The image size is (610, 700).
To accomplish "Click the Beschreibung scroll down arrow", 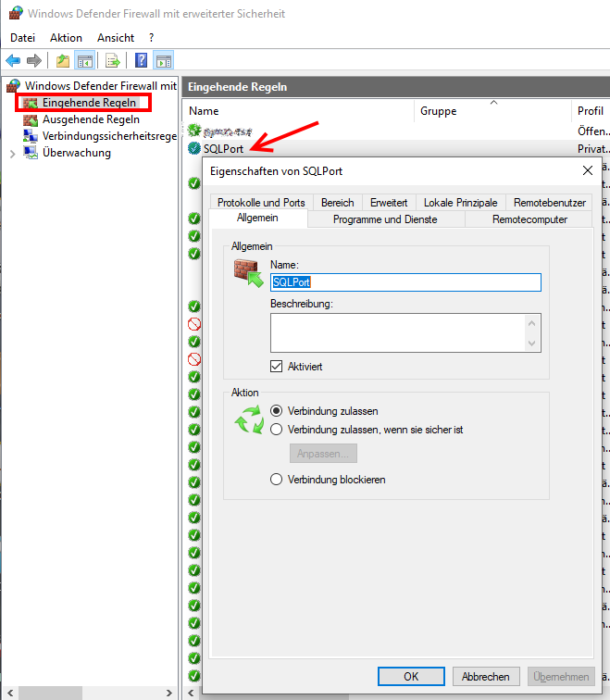I will (531, 344).
